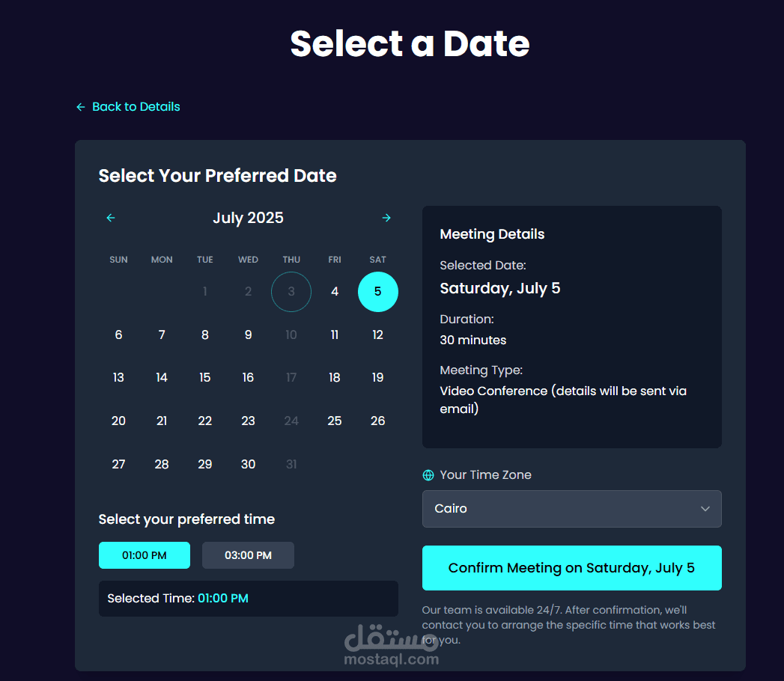This screenshot has width=784, height=681.
Task: Pick July 4 on the calendar
Action: point(335,292)
